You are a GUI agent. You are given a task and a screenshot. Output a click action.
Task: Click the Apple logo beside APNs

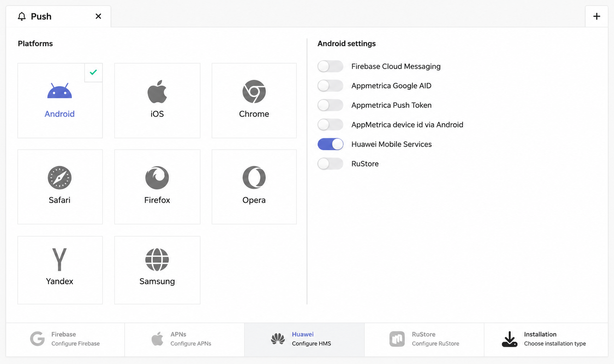pos(158,339)
